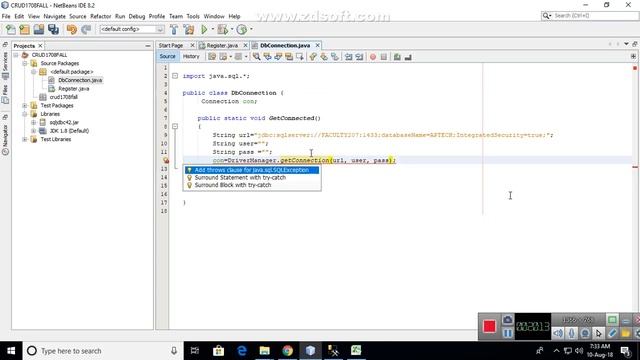The width and height of the screenshot is (640, 360).
Task: Close the DbConnection.java tab
Action: click(317, 45)
